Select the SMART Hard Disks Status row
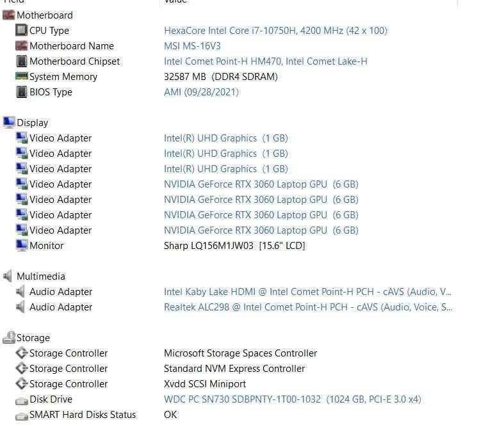This screenshot has width=504, height=425. (83, 414)
